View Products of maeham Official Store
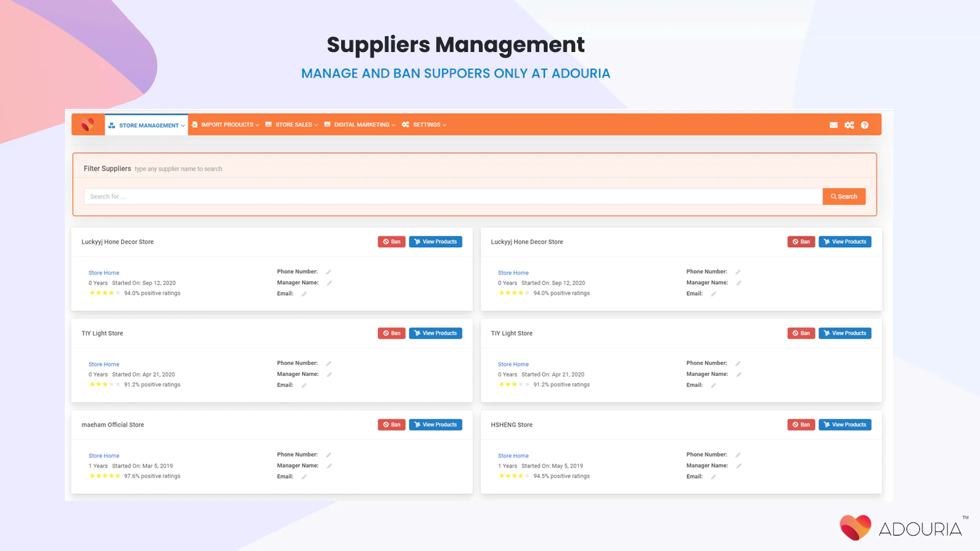Screen dimensions: 980x551 pos(435,425)
